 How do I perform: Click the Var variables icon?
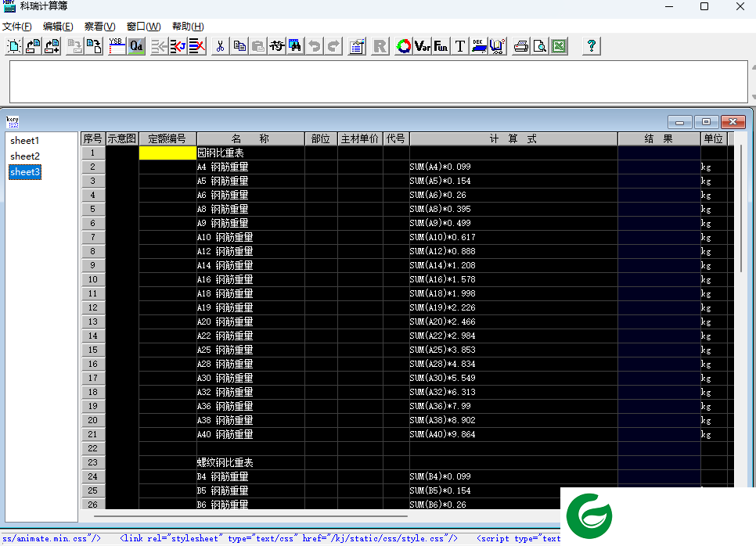[x=423, y=46]
